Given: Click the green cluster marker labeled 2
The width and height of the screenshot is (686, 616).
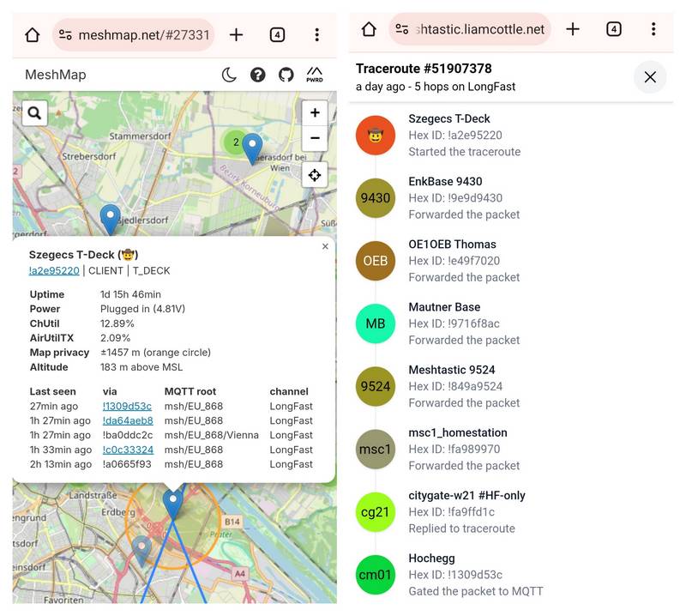Looking at the screenshot, I should 234,142.
